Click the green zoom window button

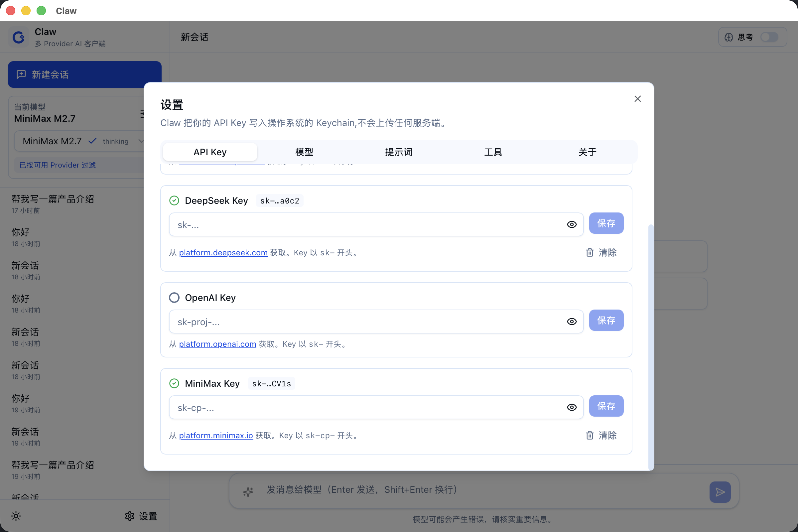pos(41,11)
